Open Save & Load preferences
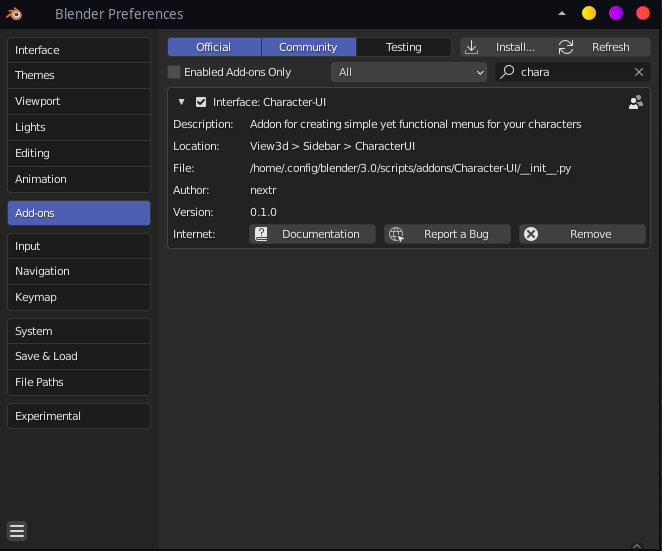 pyautogui.click(x=79, y=356)
